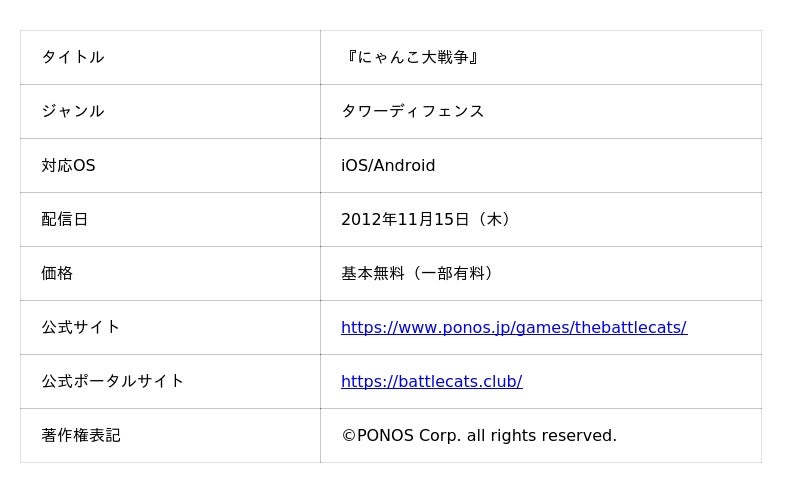
Task: Click the （木） weekday text
Action: coord(494,219)
